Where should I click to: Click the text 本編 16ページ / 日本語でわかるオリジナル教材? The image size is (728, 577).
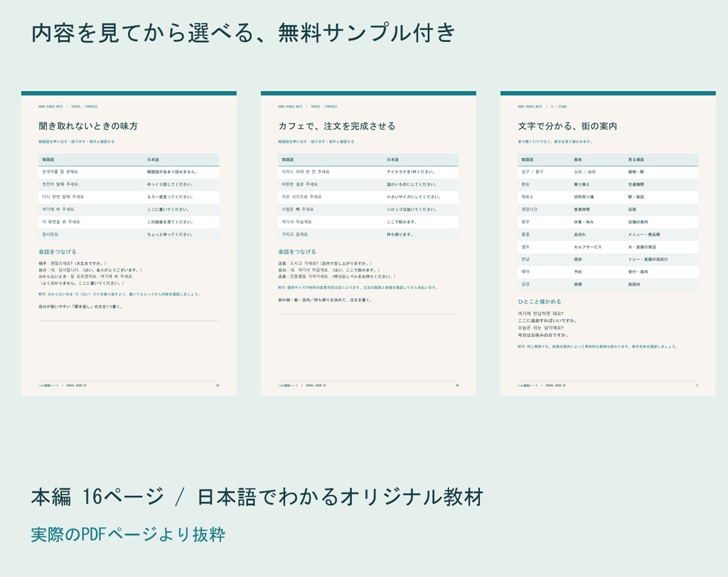coord(257,497)
